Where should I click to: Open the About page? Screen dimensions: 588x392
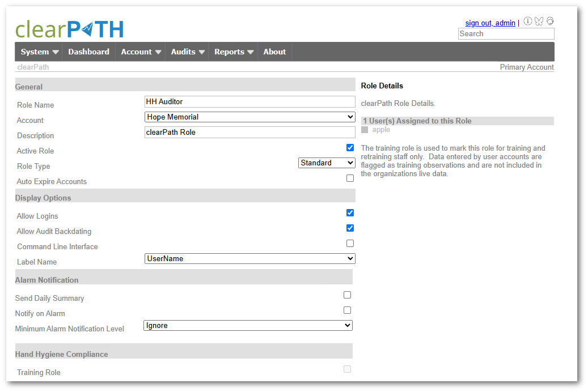274,52
